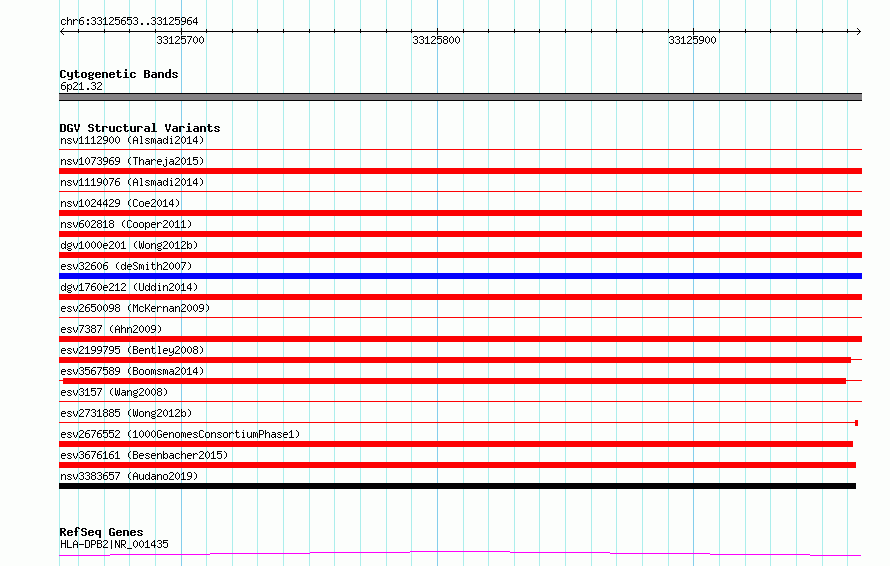Select esv3676161 (Besenbacher2015) variant
The height and width of the screenshot is (566, 890).
[x=144, y=455]
